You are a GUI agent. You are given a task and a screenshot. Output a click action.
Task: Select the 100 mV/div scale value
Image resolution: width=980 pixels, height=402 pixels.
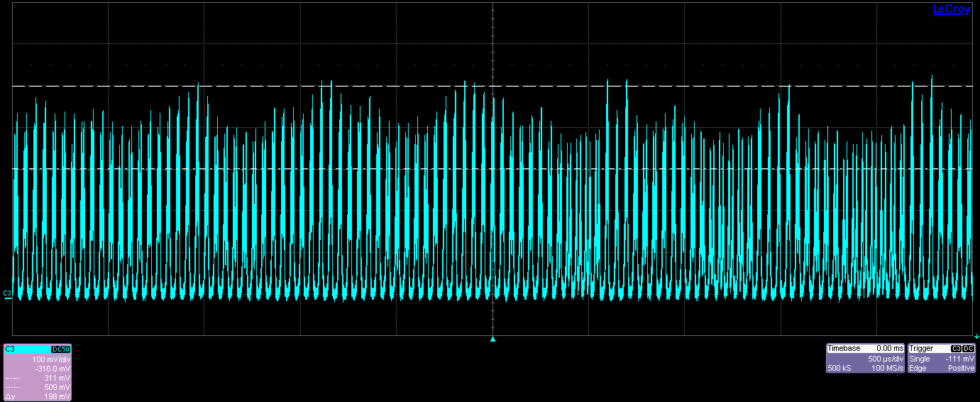51,359
